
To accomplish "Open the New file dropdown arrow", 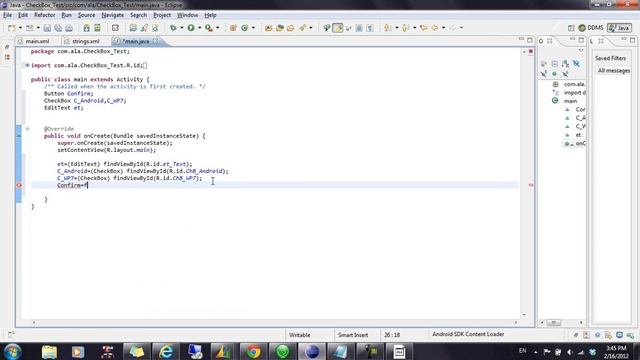I will coord(20,28).
